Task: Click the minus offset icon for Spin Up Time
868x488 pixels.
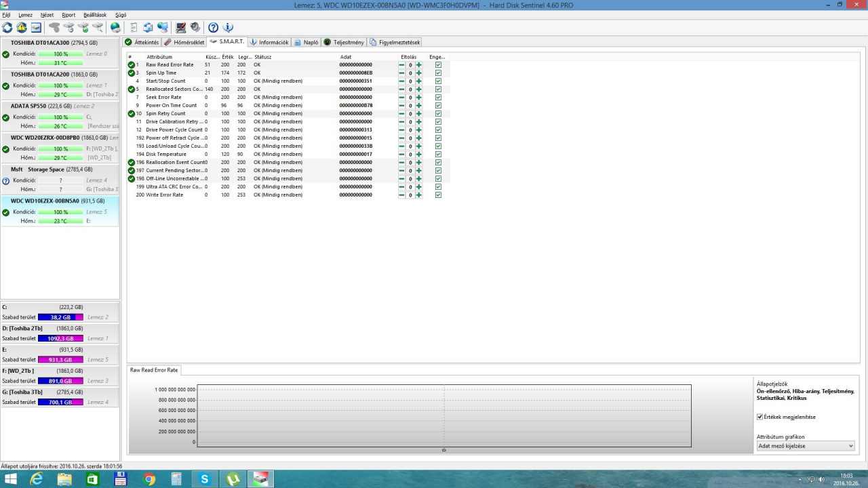Action: pyautogui.click(x=401, y=73)
